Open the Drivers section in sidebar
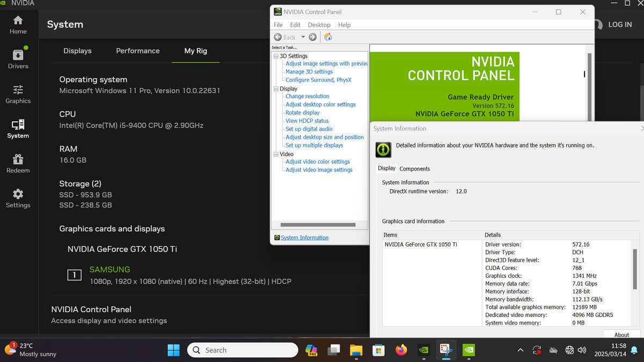The height and width of the screenshot is (362, 644). 18,59
